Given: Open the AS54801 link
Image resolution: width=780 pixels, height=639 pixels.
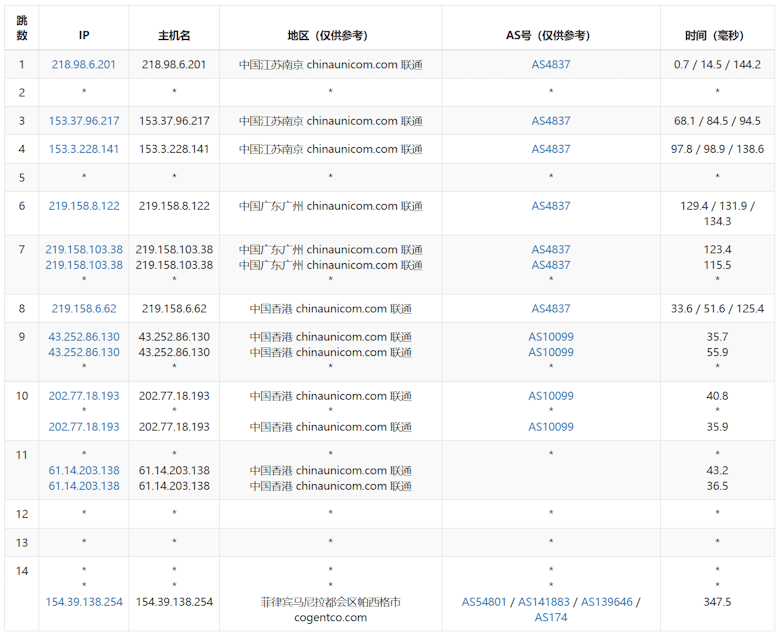Looking at the screenshot, I should [x=486, y=602].
